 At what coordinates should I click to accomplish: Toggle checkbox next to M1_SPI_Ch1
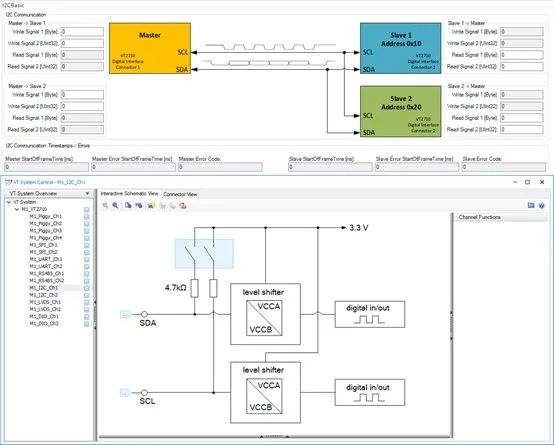87,245
